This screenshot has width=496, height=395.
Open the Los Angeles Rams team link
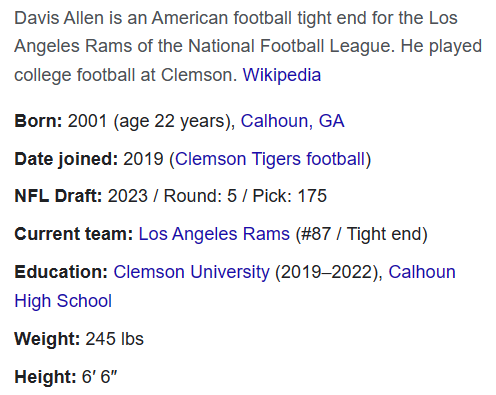214,234
